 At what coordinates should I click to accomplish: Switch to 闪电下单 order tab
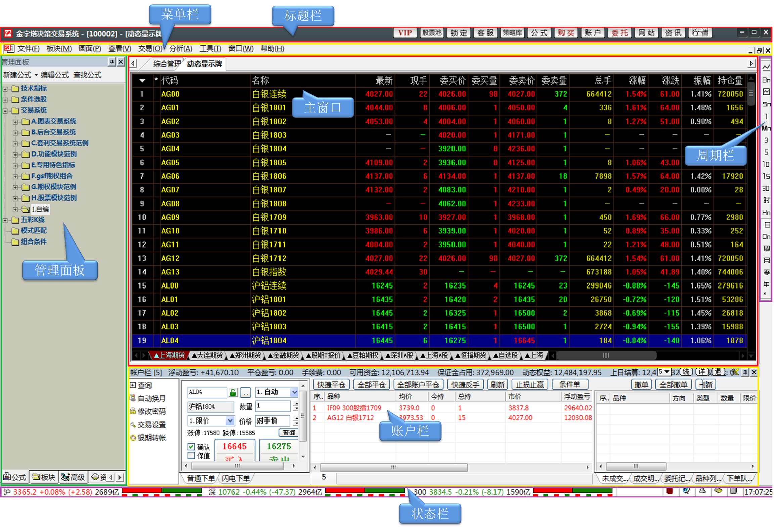point(236,478)
